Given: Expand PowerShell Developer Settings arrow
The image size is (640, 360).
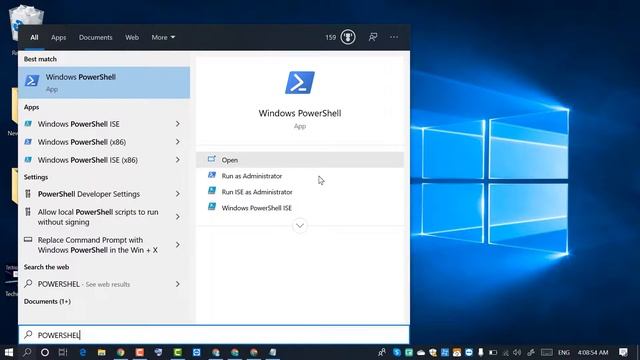Looking at the screenshot, I should coord(178,194).
